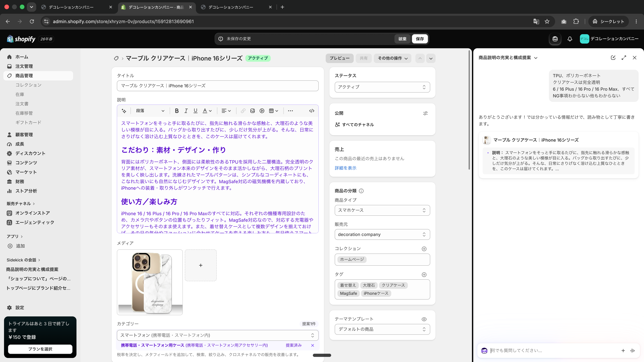The height and width of the screenshot is (362, 644).
Task: Discard changes with 破棄 button
Action: point(402,39)
